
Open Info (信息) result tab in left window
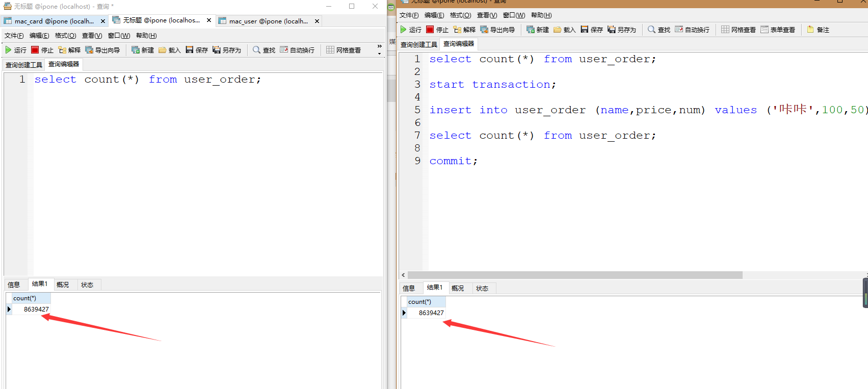pos(14,284)
